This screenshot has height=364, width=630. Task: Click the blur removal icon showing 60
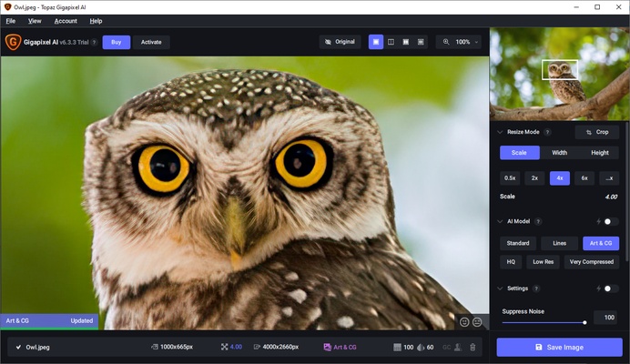[421, 347]
